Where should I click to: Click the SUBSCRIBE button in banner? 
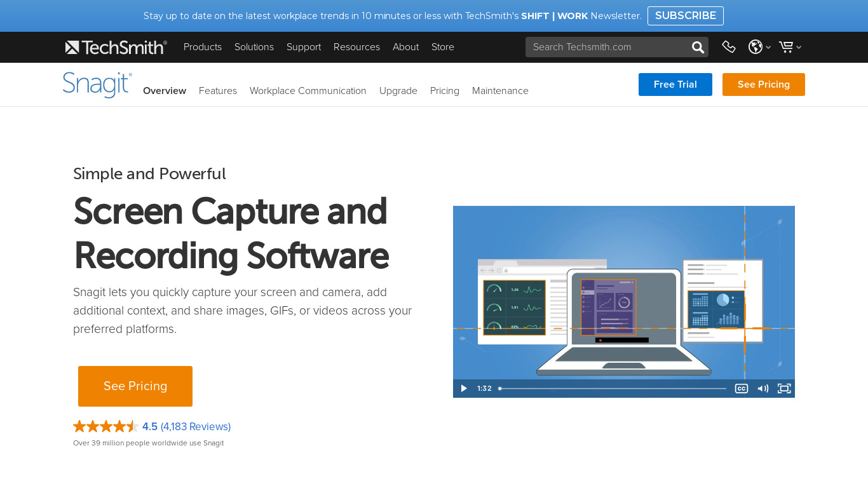click(x=686, y=16)
